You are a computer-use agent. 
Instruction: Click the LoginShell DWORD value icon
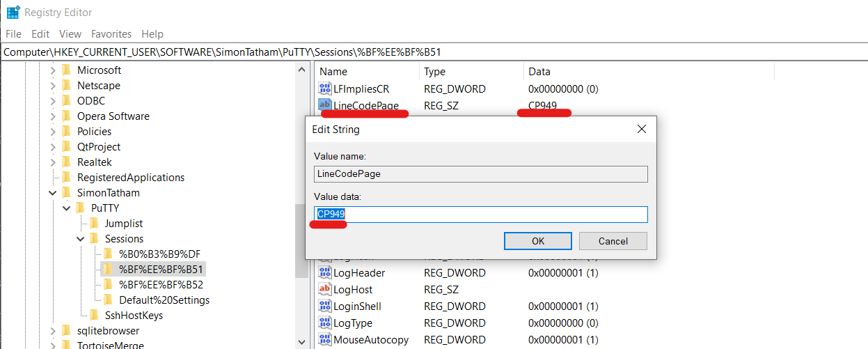point(325,307)
